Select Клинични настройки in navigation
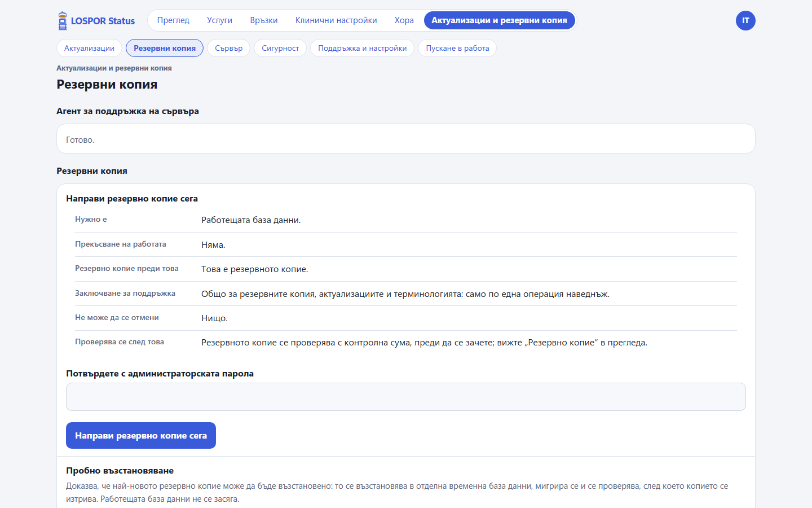Viewport: 812px width, 508px height. tap(336, 20)
